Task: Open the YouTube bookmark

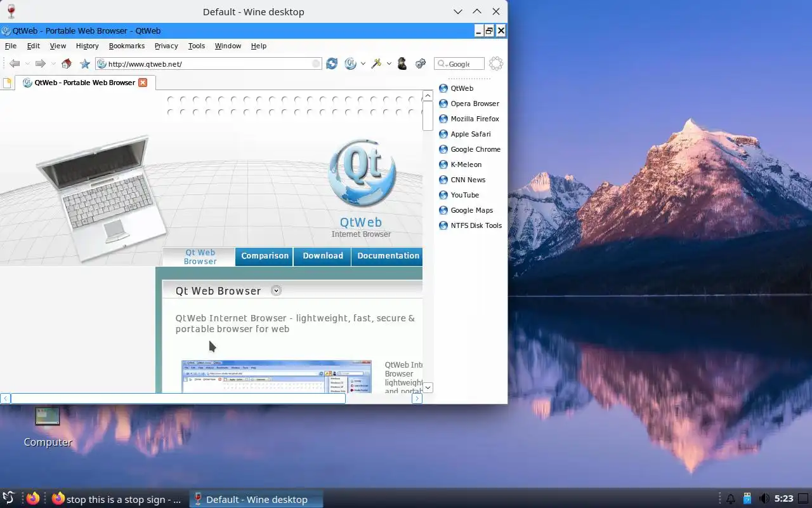Action: (459, 195)
